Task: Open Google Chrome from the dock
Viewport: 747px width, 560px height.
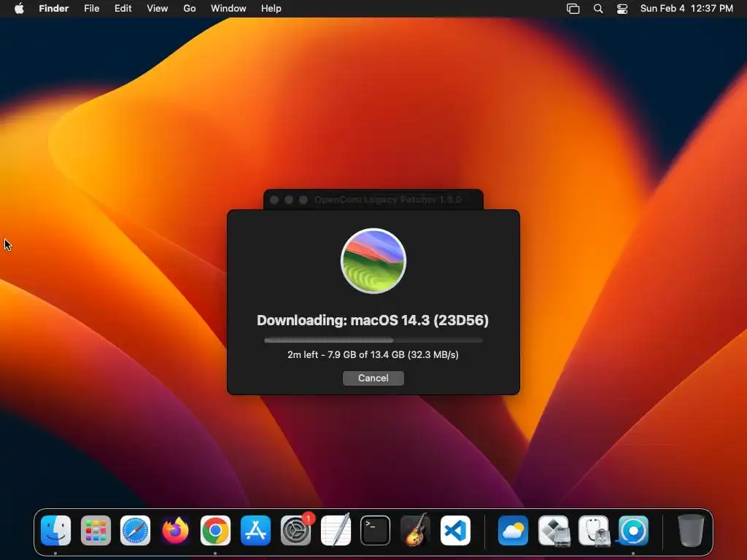Action: click(x=215, y=530)
